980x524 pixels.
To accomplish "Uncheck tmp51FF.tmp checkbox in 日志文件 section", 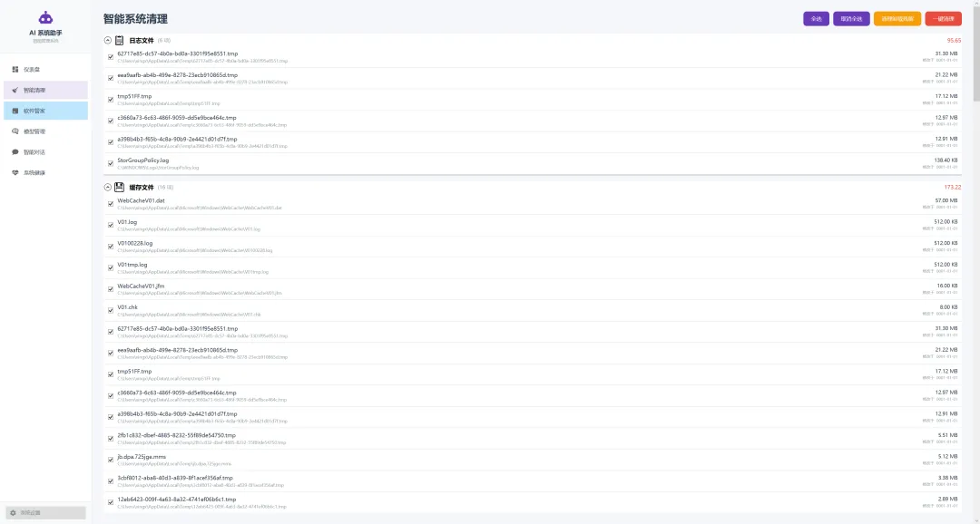I will 111,100.
